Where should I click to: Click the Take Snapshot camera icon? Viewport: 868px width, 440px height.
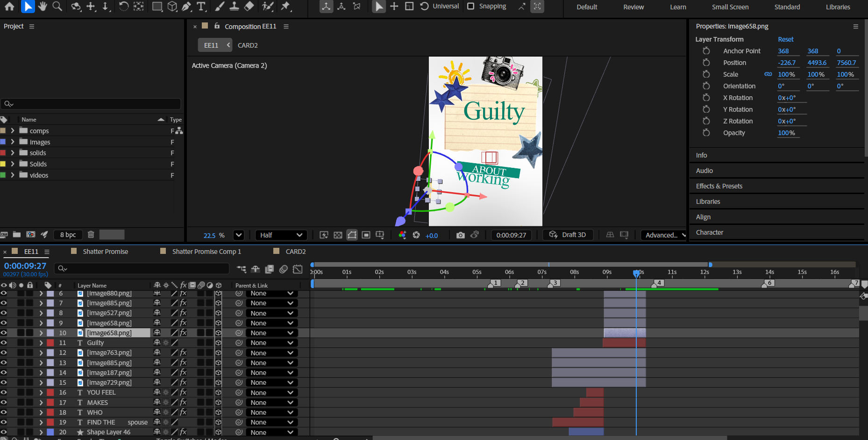(x=460, y=235)
